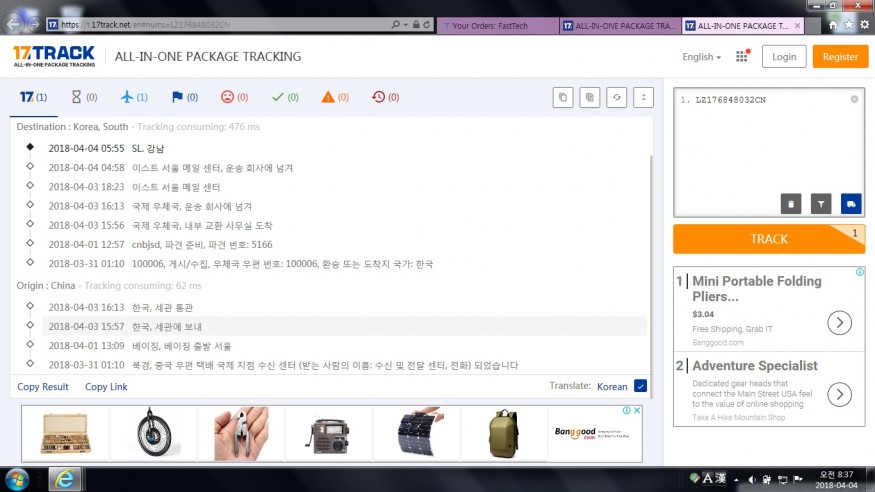Image resolution: width=875 pixels, height=492 pixels.
Task: Click inside the tracking number input box
Action: click(x=766, y=140)
